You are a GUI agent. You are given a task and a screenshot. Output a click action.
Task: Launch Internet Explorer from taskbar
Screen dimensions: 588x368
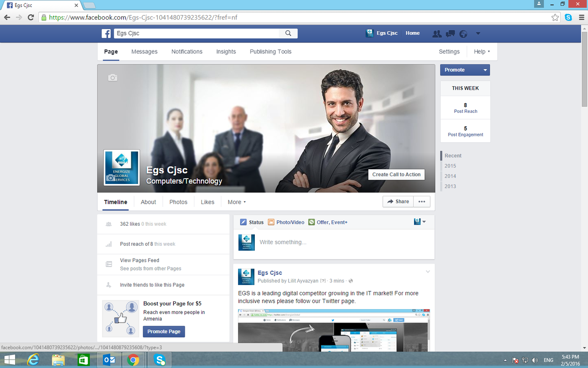(33, 360)
